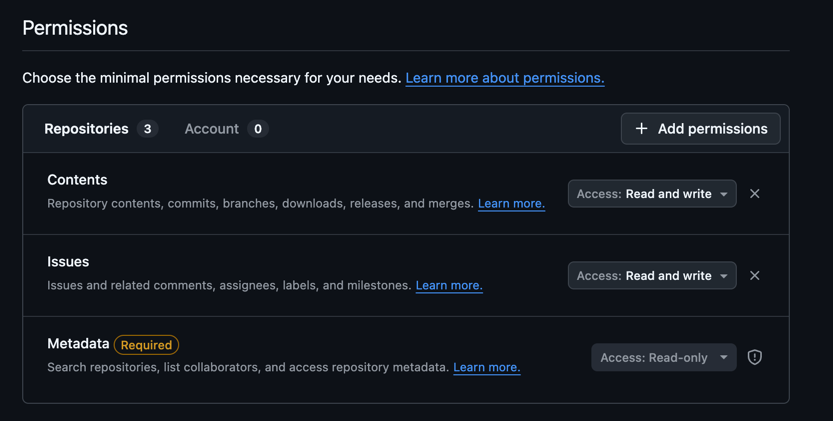Viewport: 833px width, 421px height.
Task: Click the caret arrow in Issues access selector
Action: [724, 276]
